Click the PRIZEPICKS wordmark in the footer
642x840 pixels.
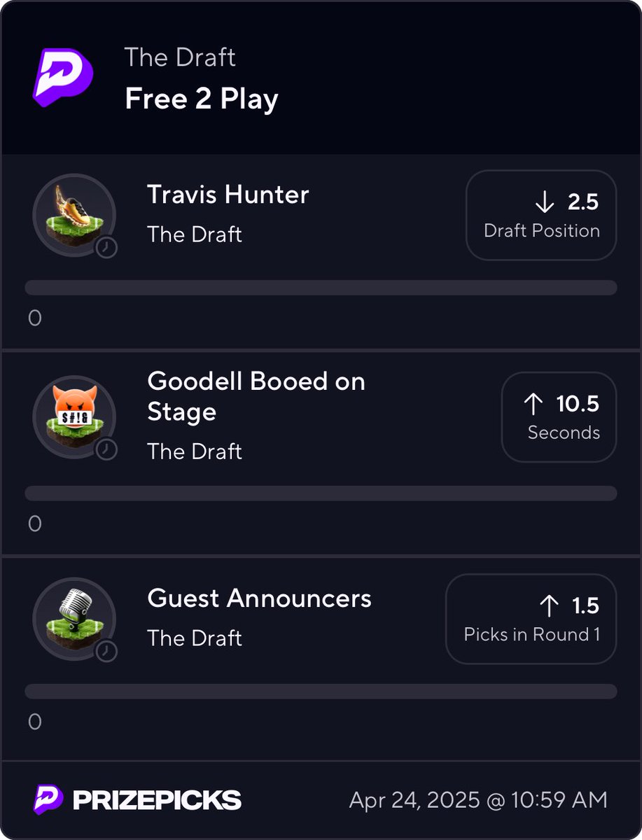157,800
